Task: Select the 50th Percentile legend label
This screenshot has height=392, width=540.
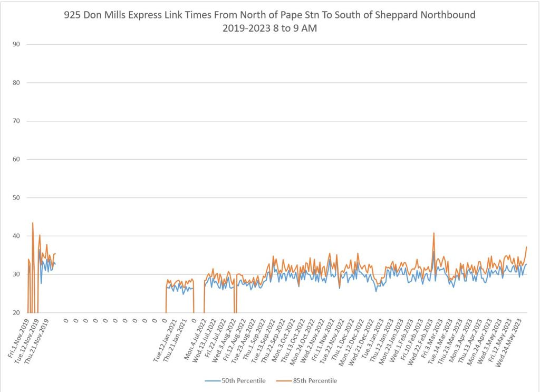Action: click(243, 380)
